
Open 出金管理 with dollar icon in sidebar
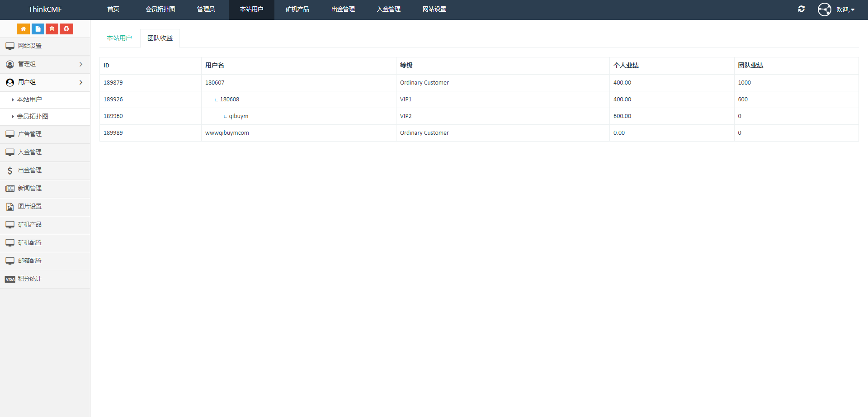[30, 171]
